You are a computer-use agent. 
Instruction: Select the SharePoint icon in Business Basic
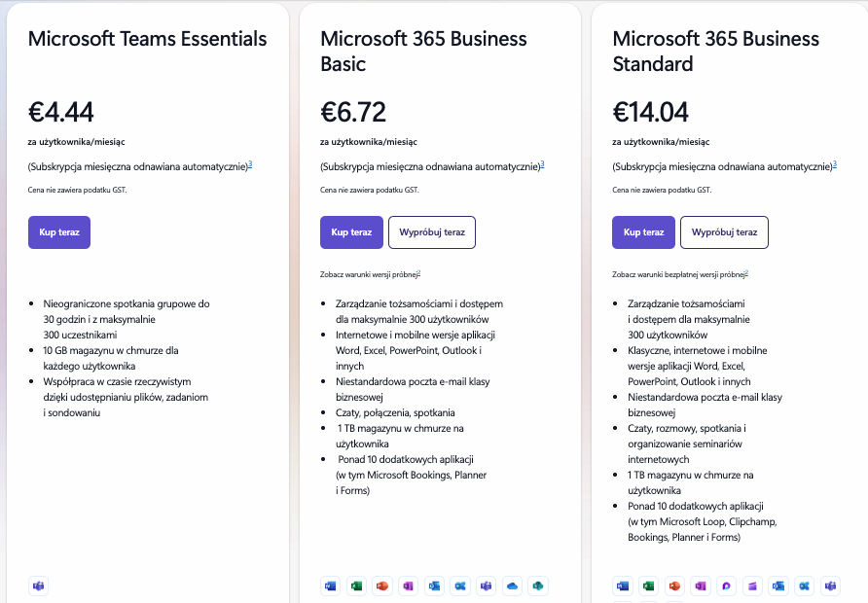click(x=538, y=585)
